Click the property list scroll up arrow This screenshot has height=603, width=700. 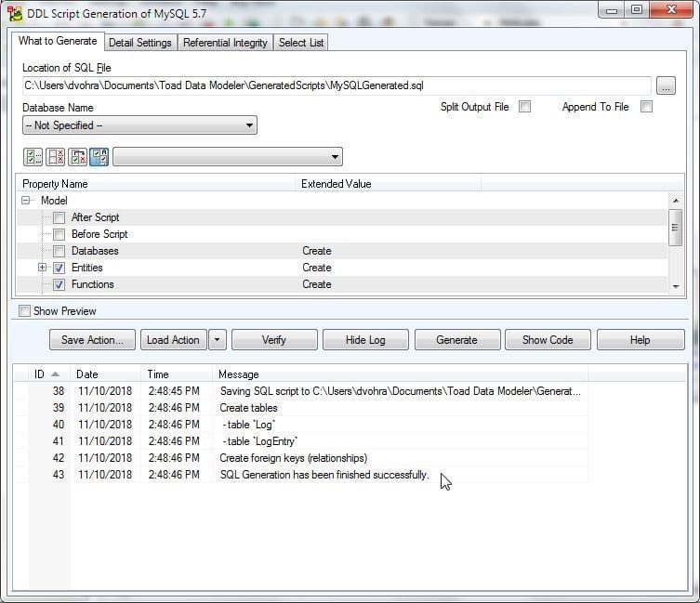[676, 201]
